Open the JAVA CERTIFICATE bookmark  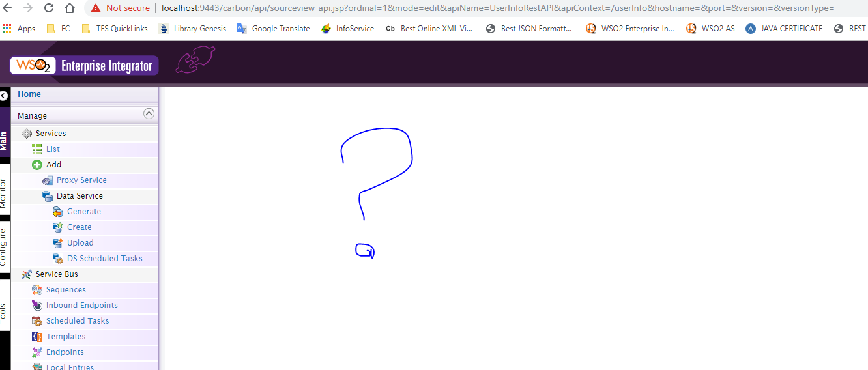click(x=784, y=29)
